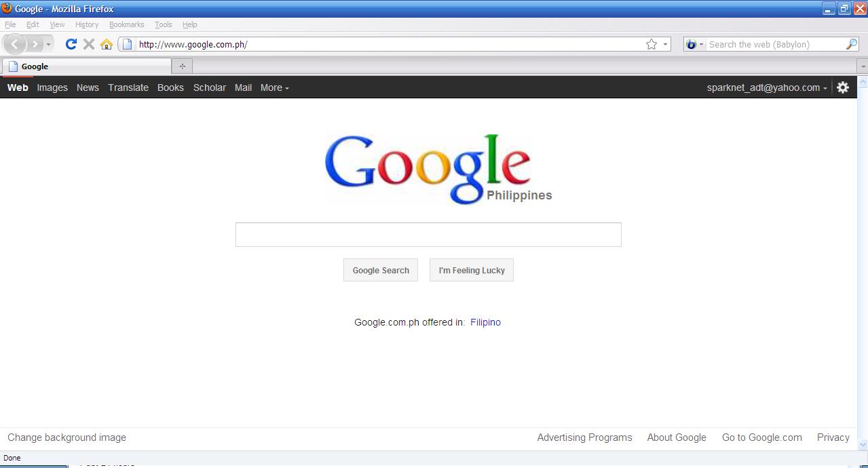
Task: Open a new tab button
Action: [x=182, y=66]
